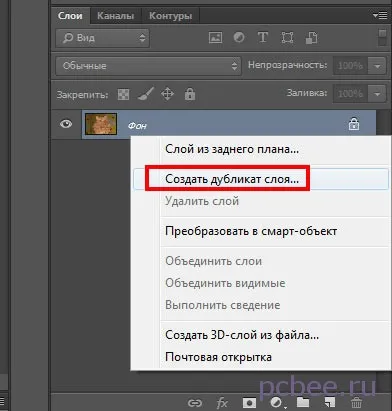Filter layers by adjustment layers icon
The width and height of the screenshot is (392, 411).
239,37
